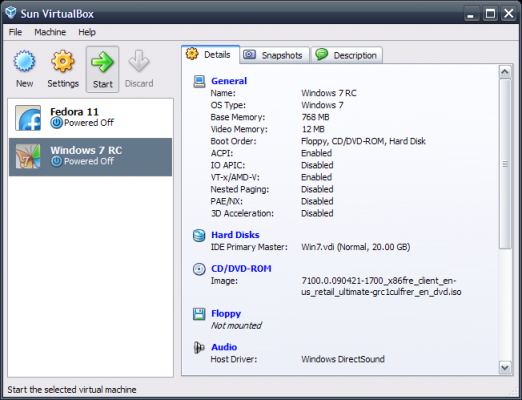Switch to the Details tab
522x400 pixels.
pyautogui.click(x=210, y=54)
